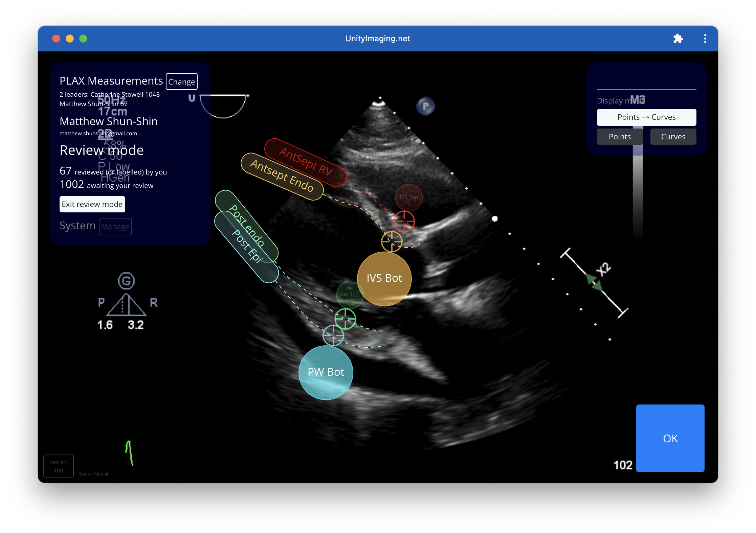Click the 2 leaders Catherine Stowell line
Screen dimensions: 756x533
click(x=110, y=94)
